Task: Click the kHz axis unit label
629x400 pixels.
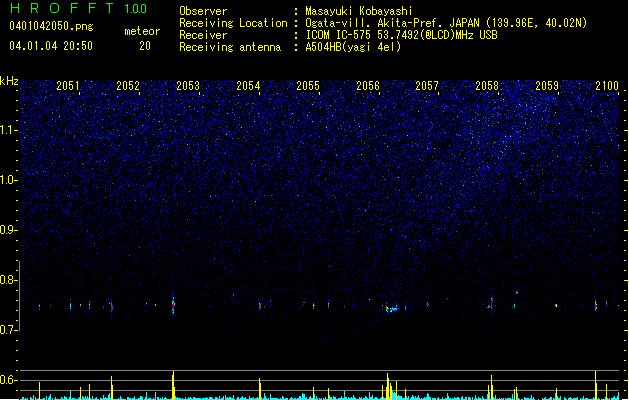Action: [9, 81]
